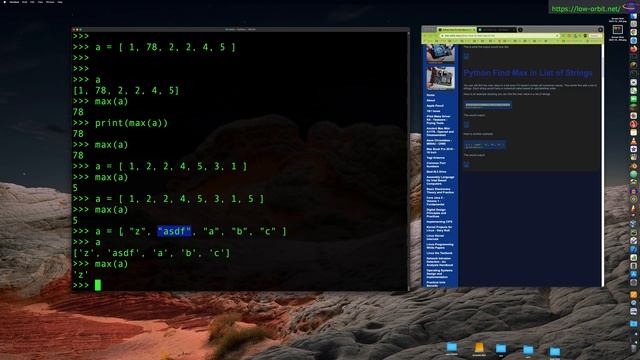Click the second code block in the article
Viewport: 640px width, 360px height.
tap(485, 144)
